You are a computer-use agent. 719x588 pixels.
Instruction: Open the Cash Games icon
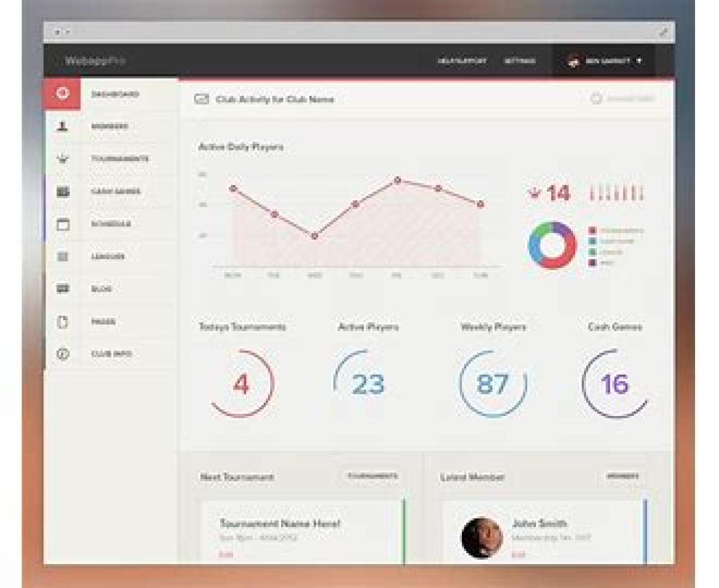click(62, 192)
